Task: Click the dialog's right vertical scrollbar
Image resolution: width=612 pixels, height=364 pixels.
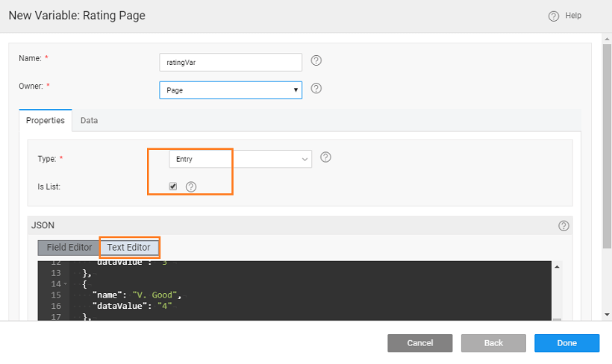Action: click(x=606, y=149)
